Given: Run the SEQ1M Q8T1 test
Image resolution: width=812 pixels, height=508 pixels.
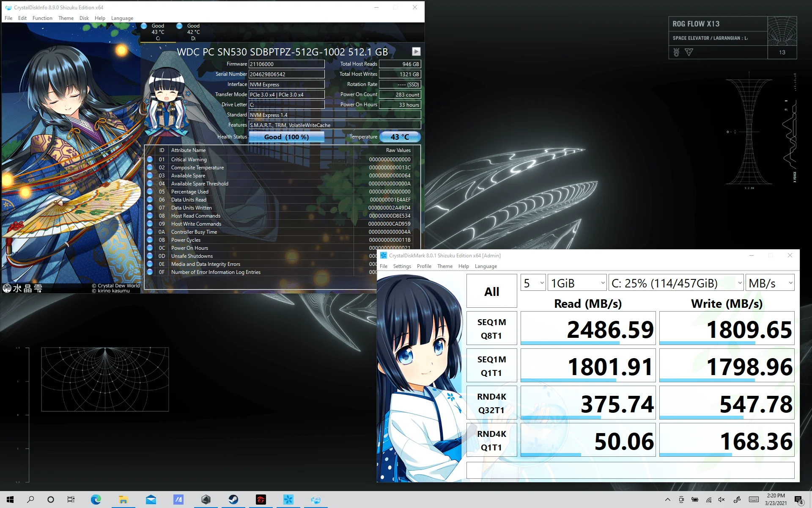Looking at the screenshot, I should 492,329.
